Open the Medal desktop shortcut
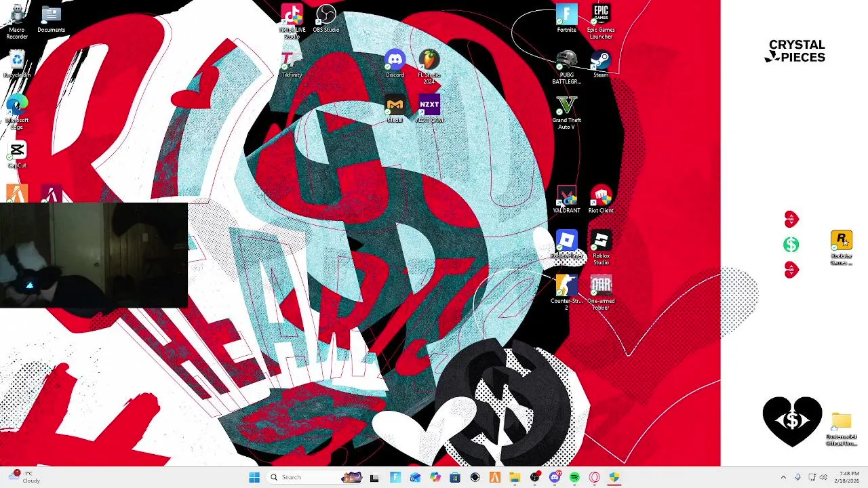The image size is (868, 488). pyautogui.click(x=395, y=110)
